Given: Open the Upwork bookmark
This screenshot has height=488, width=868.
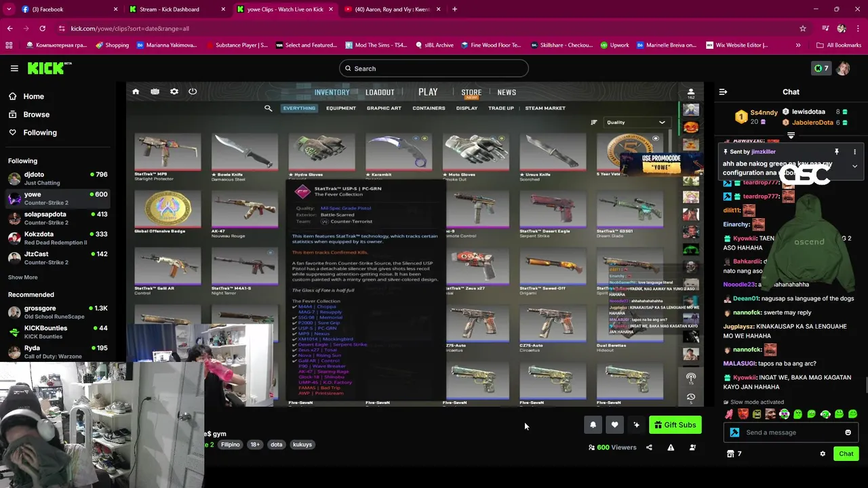Looking at the screenshot, I should (x=614, y=45).
